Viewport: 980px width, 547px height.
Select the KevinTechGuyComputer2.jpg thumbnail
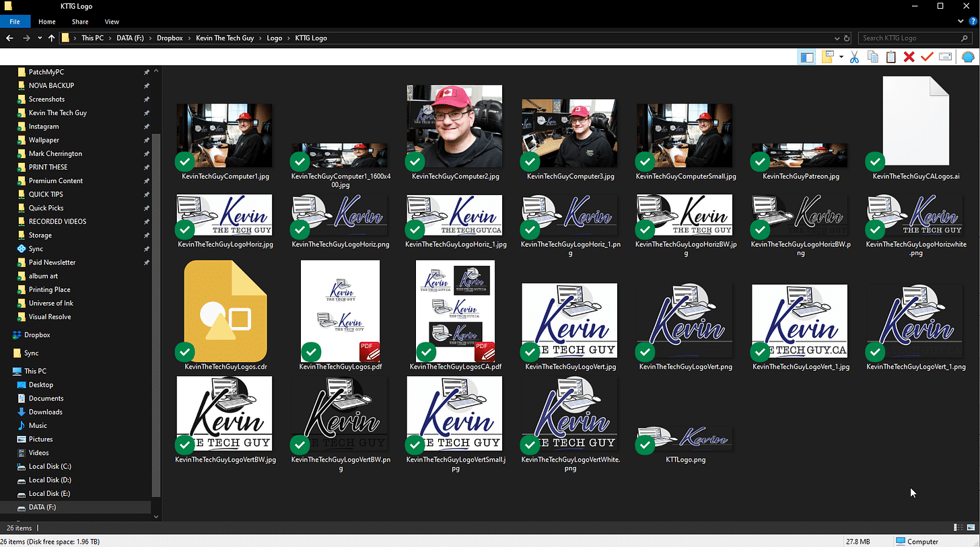[454, 126]
